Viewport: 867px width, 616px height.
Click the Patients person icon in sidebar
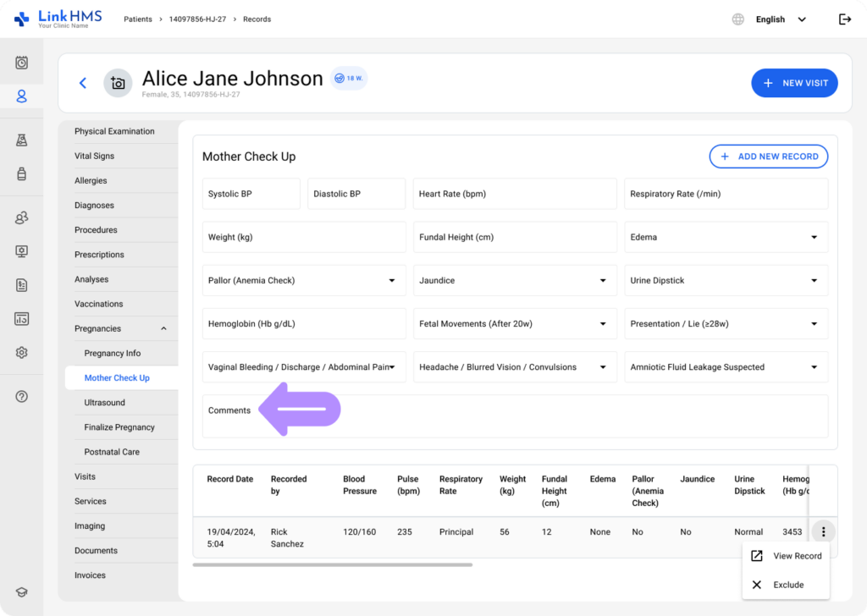click(x=22, y=96)
